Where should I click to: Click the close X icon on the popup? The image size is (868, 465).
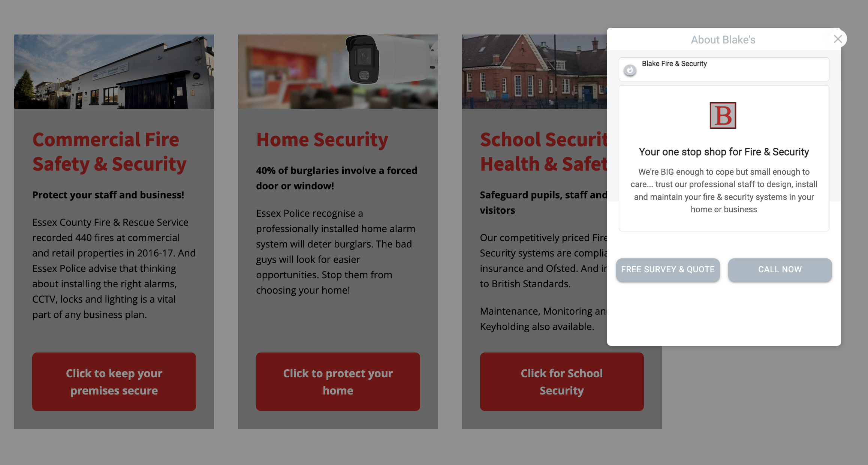click(x=838, y=39)
